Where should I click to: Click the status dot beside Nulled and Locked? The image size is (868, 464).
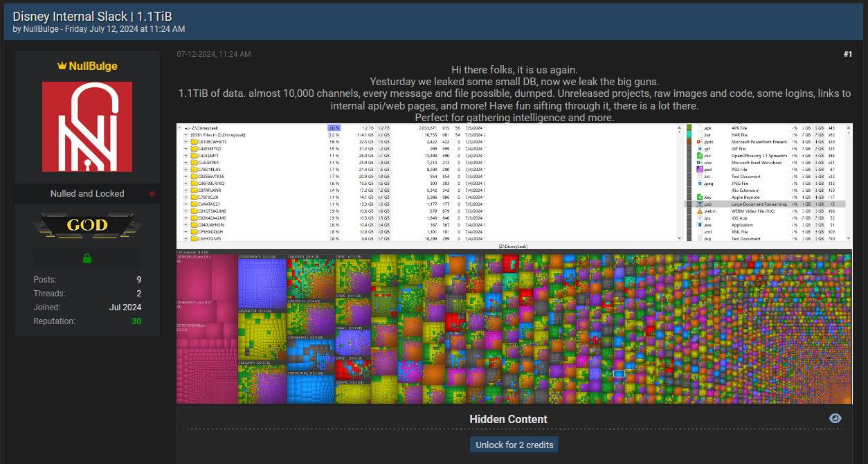[152, 194]
